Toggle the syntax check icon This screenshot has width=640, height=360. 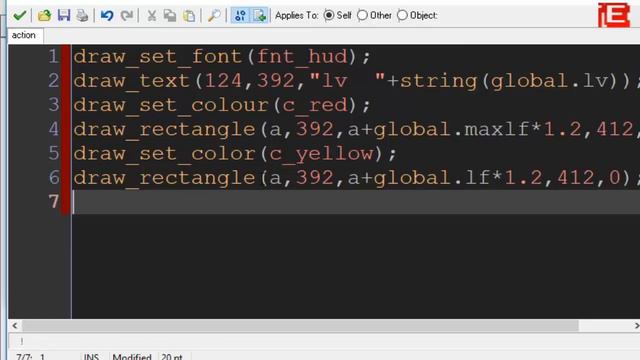[x=240, y=16]
